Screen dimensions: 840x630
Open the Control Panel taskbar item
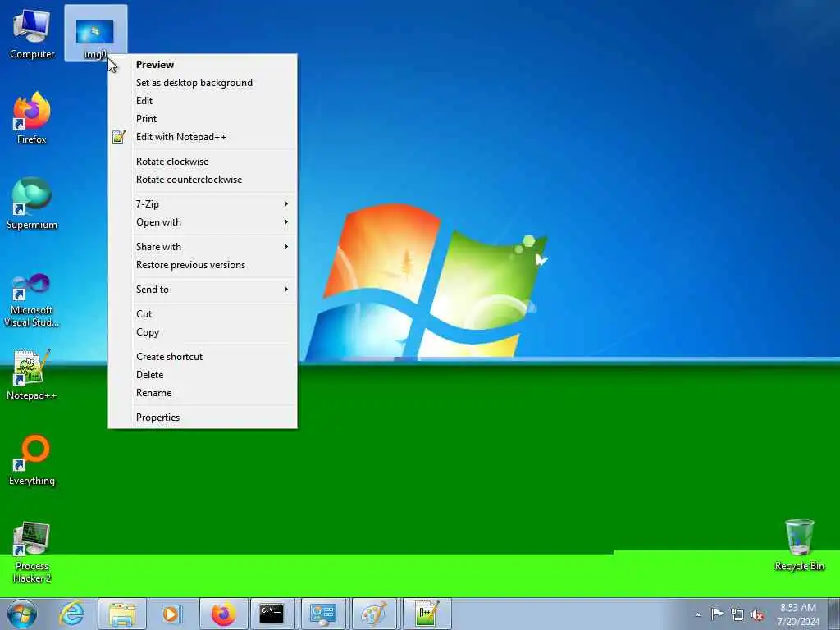pos(323,614)
